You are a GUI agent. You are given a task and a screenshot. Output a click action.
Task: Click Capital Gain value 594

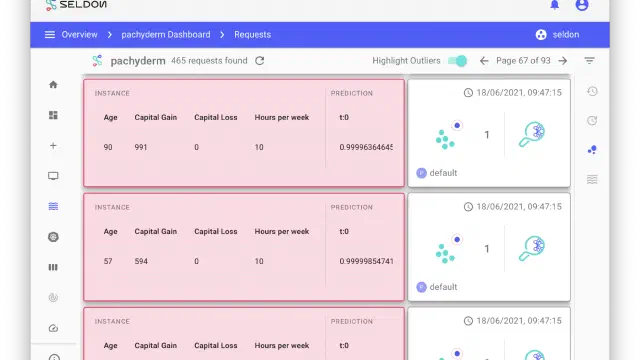(x=141, y=261)
